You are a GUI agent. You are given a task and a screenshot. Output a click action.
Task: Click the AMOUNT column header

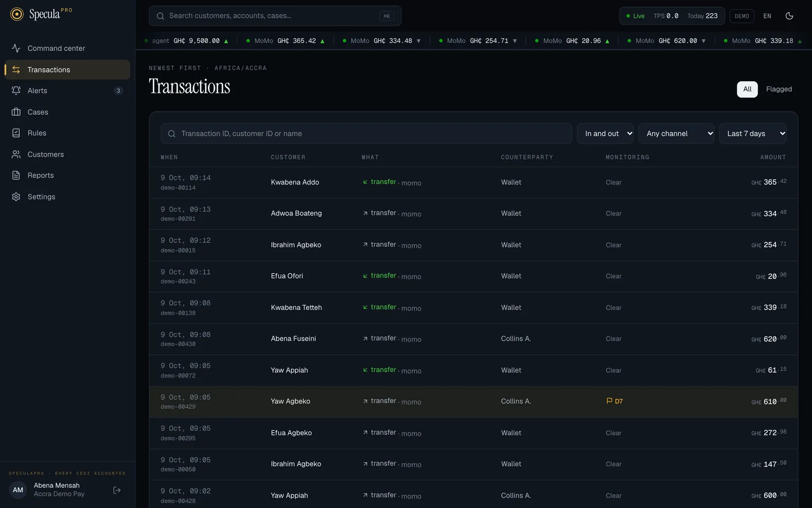coord(773,157)
